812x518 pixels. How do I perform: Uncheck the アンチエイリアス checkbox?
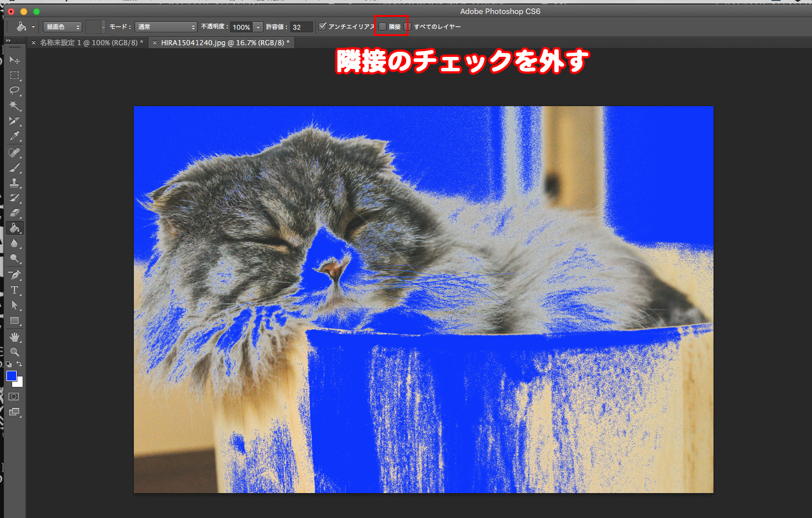[x=323, y=27]
